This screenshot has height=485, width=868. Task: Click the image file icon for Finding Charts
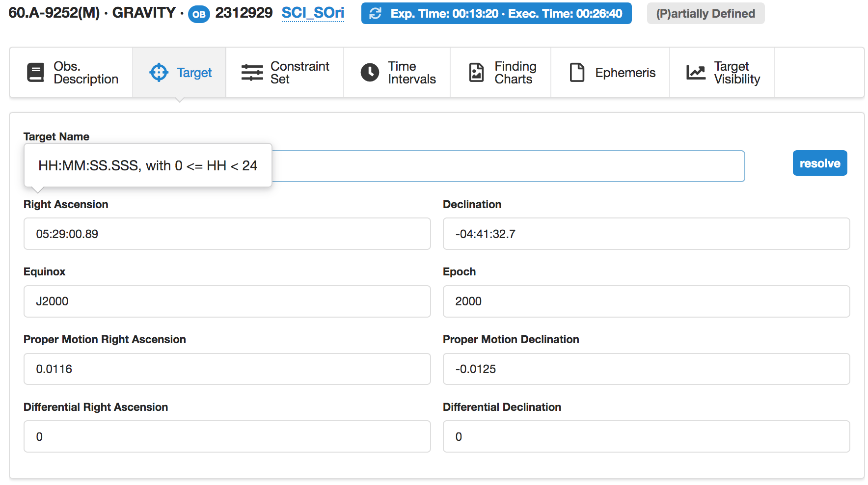pyautogui.click(x=476, y=73)
